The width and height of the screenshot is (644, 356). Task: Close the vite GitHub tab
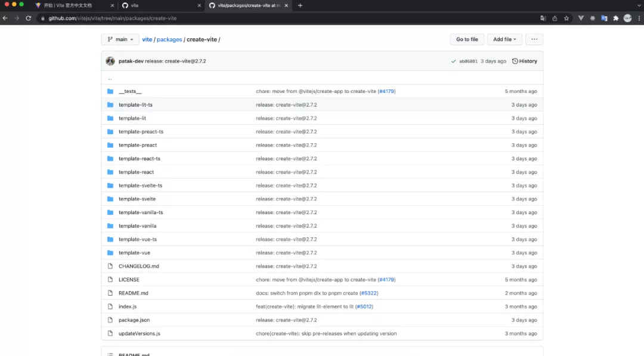(x=199, y=5)
